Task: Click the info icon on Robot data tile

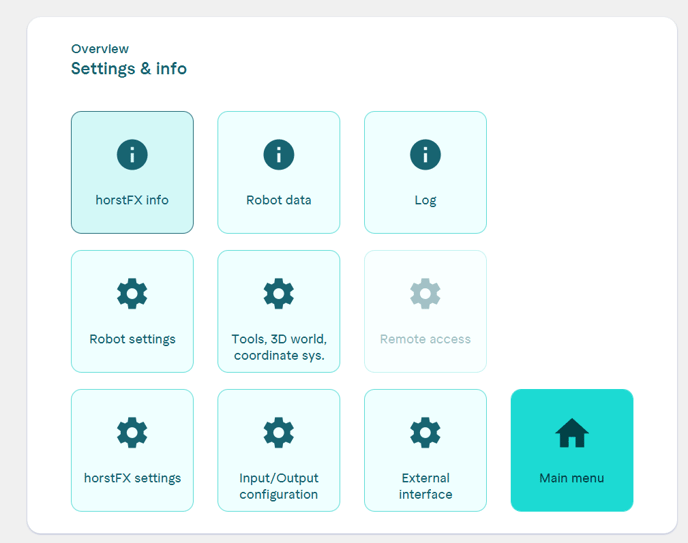Action: 278,155
